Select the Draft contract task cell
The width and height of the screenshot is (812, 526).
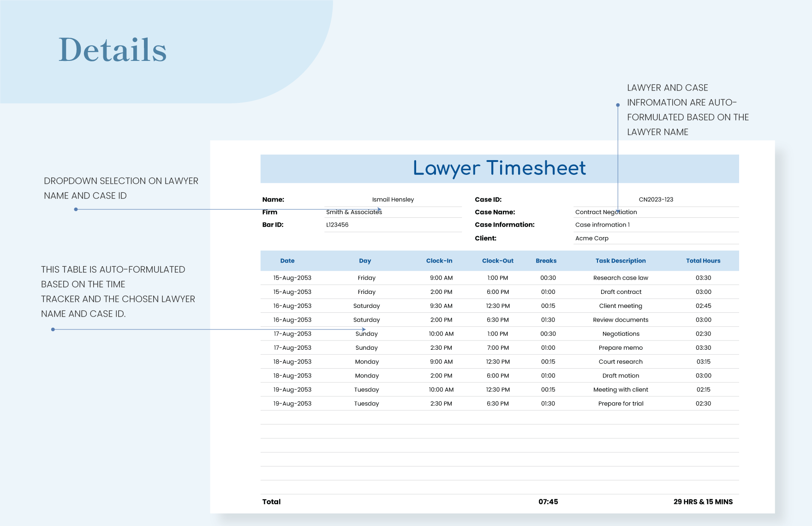621,292
